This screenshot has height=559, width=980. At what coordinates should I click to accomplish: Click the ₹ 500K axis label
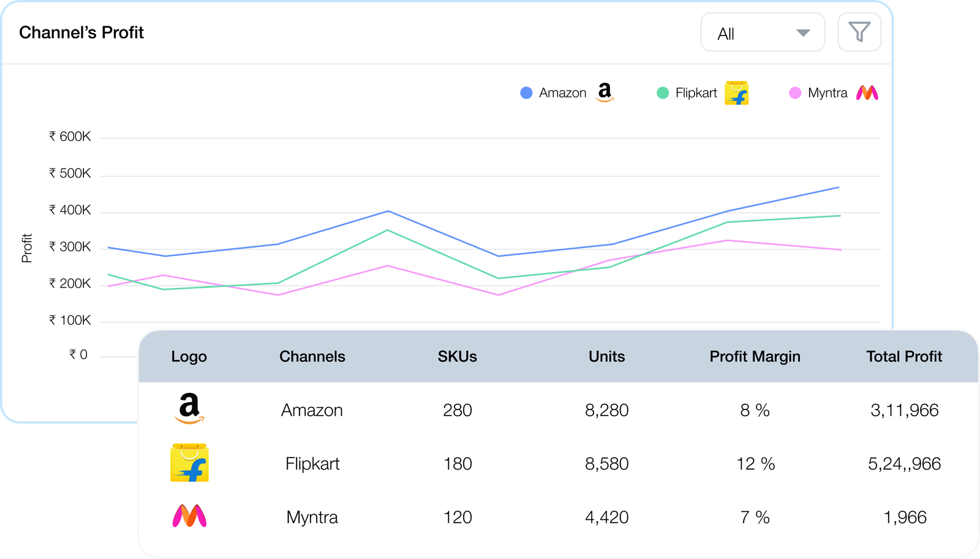pyautogui.click(x=70, y=173)
